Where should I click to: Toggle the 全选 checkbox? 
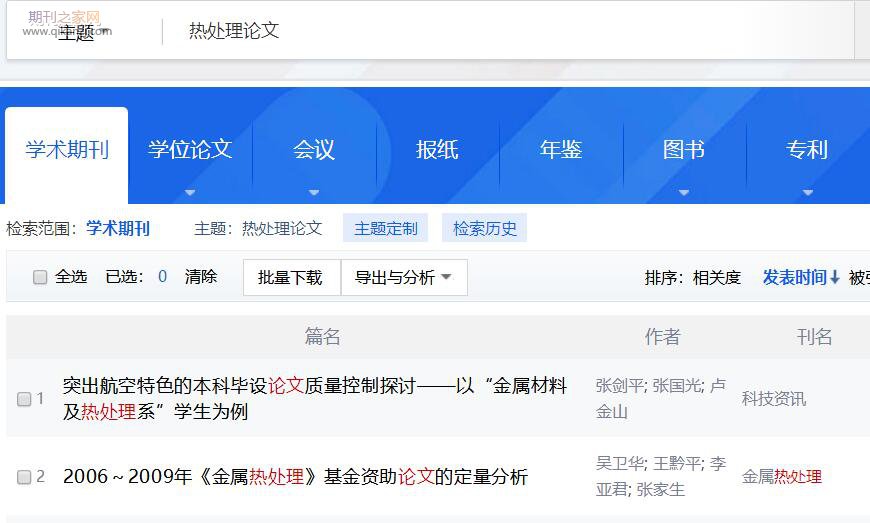tap(40, 277)
